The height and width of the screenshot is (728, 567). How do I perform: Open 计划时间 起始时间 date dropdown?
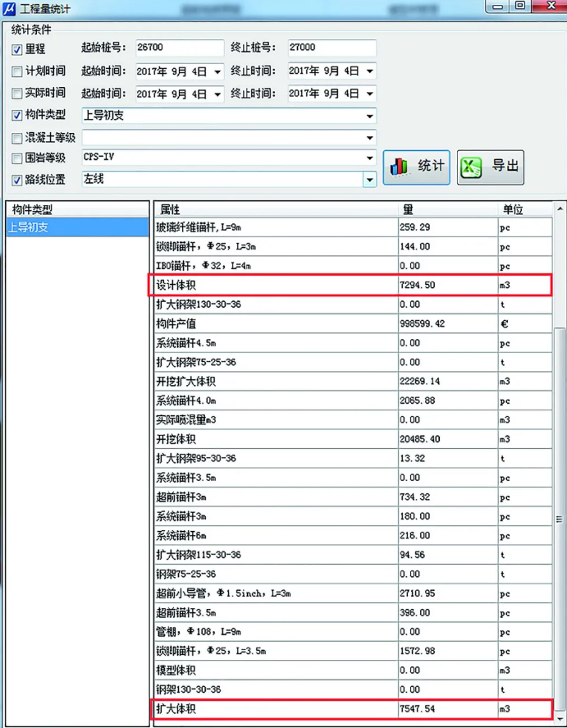[217, 71]
